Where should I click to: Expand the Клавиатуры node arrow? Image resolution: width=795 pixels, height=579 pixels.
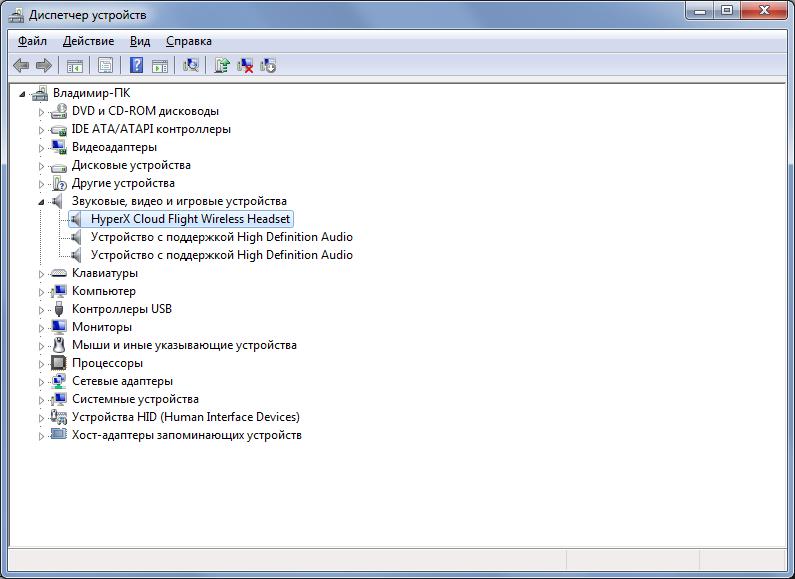pos(42,274)
